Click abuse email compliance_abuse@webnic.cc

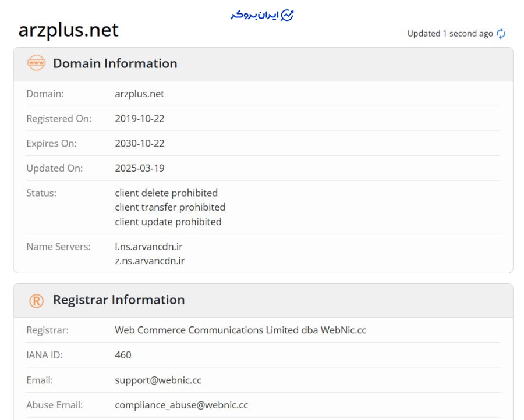[x=182, y=405]
